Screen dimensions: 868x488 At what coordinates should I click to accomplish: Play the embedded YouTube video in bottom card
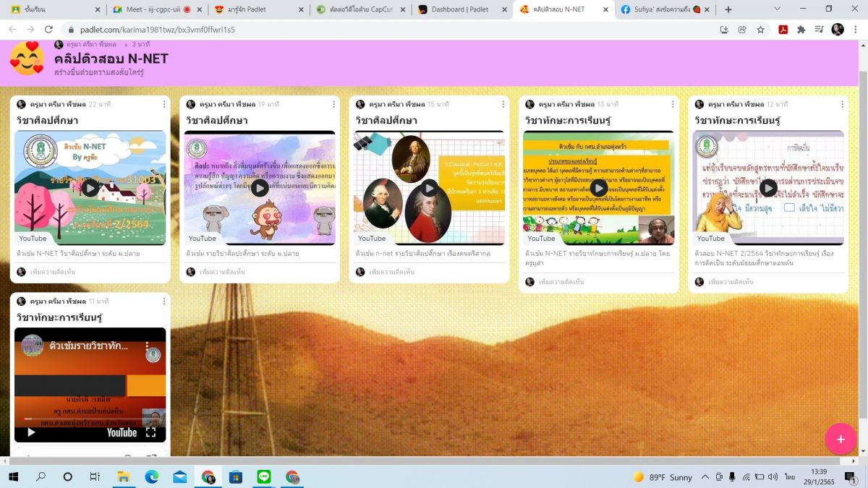(31, 432)
